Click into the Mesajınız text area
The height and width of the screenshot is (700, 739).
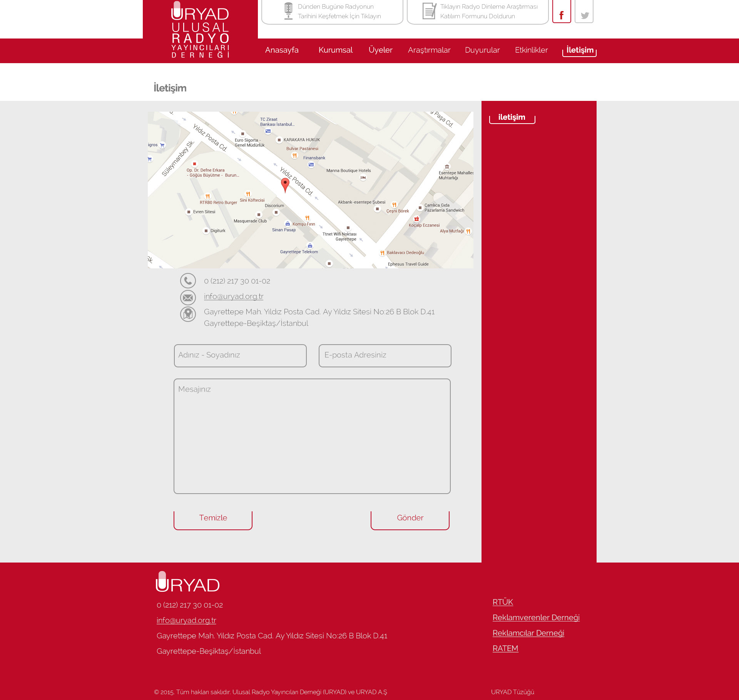tap(312, 436)
